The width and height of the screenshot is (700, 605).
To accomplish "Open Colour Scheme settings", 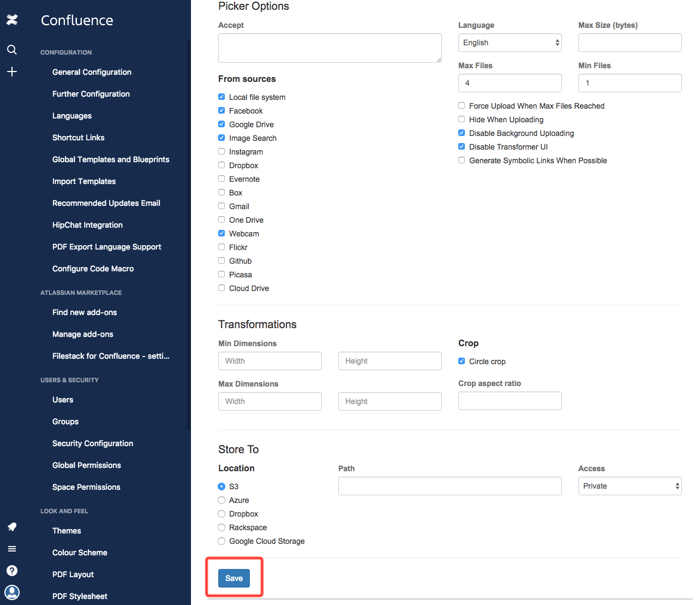I will click(x=80, y=553).
